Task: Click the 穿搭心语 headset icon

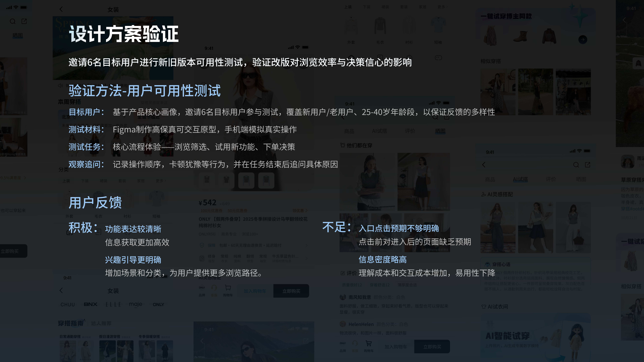Action: tap(488, 264)
